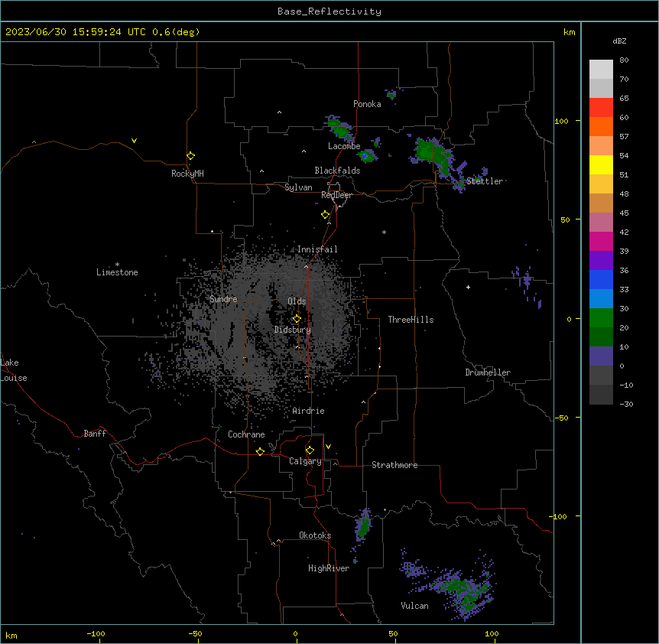The height and width of the screenshot is (644, 659).
Task: Click the Banff label
Action: pyautogui.click(x=95, y=434)
